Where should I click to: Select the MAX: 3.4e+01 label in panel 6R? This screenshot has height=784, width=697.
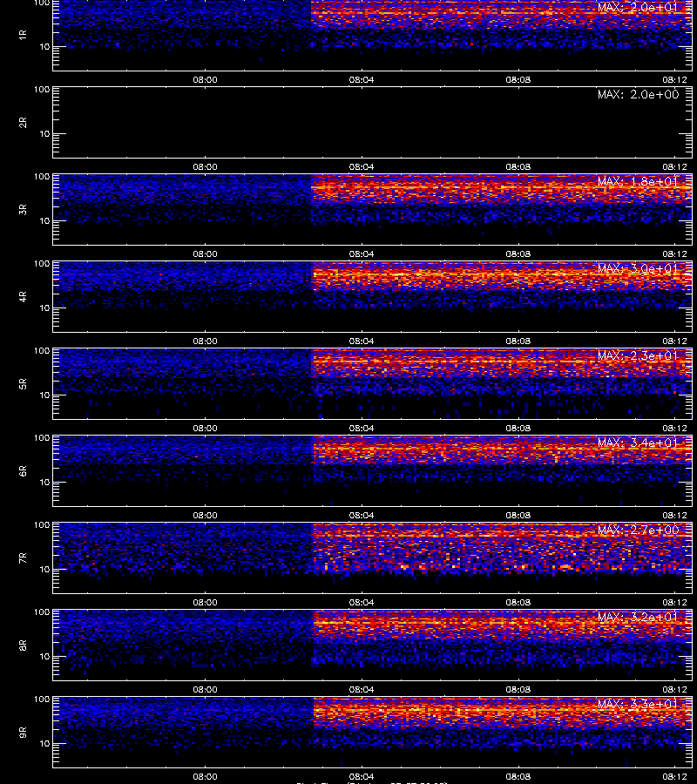[x=638, y=443]
